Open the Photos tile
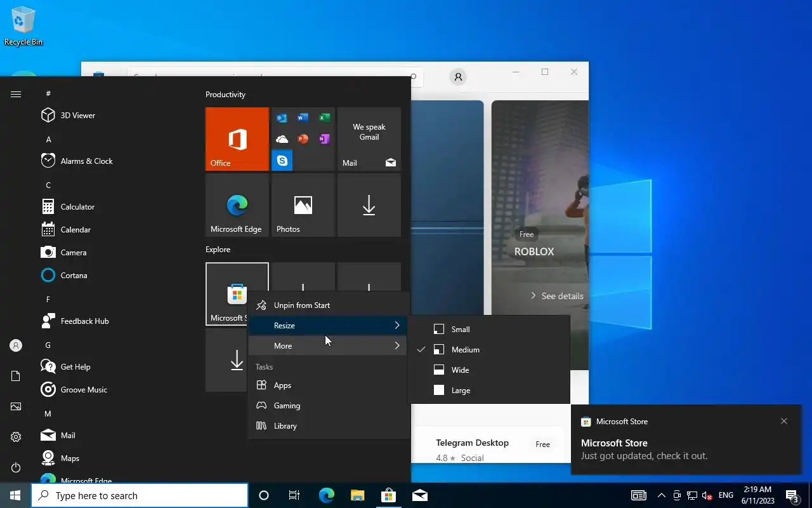This screenshot has height=508, width=812. [303, 205]
